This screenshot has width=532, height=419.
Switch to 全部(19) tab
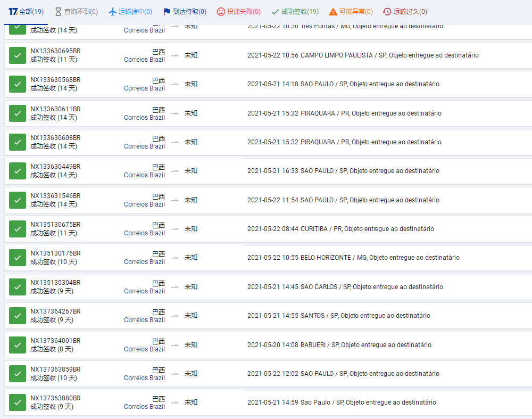(x=26, y=12)
